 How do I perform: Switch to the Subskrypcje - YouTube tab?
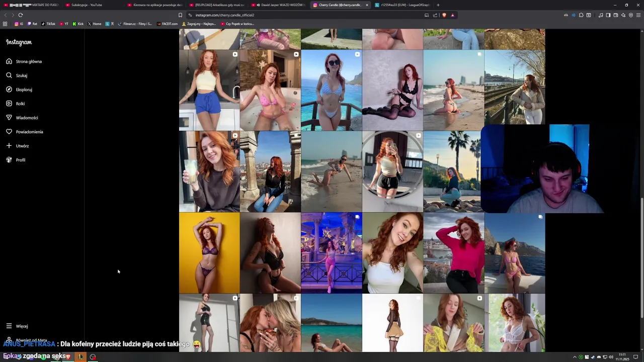(93, 5)
